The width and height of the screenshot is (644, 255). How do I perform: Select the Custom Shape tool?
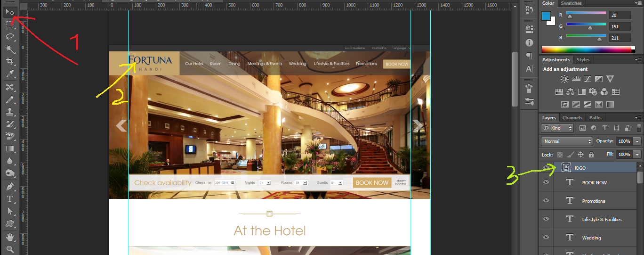(10, 223)
